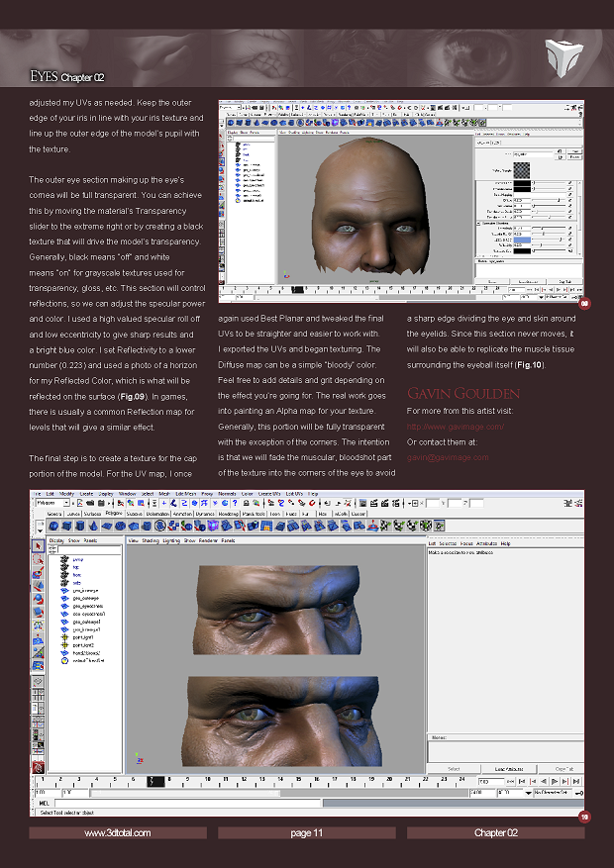Viewport: 614px width, 868px height.
Task: Click the polygon Cone shelf icon in Fig.10
Action: [x=92, y=526]
